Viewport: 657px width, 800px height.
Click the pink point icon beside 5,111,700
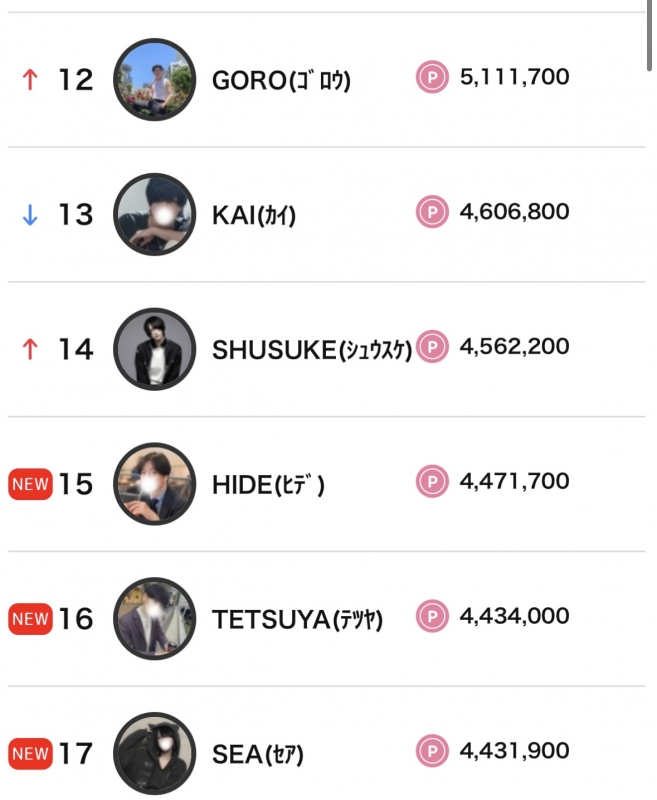(x=432, y=78)
